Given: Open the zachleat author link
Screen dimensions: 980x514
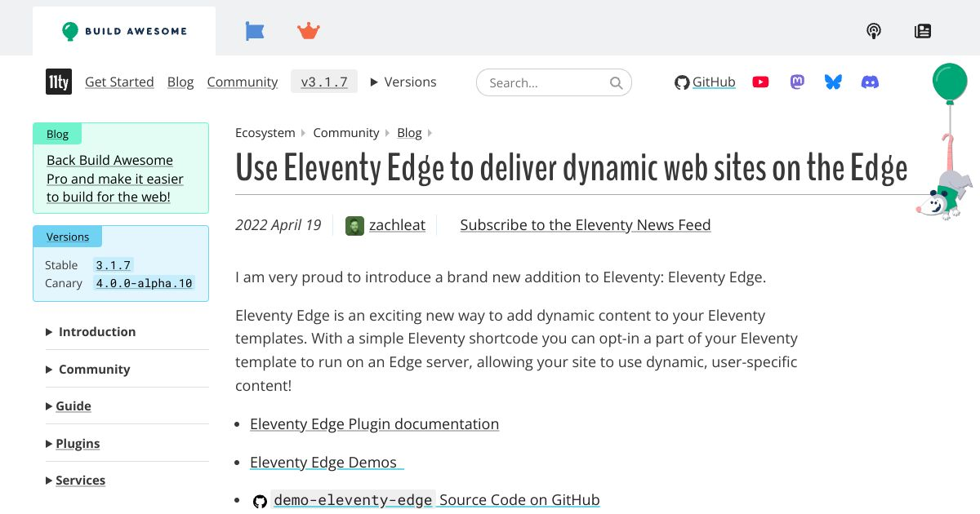Looking at the screenshot, I should (397, 225).
